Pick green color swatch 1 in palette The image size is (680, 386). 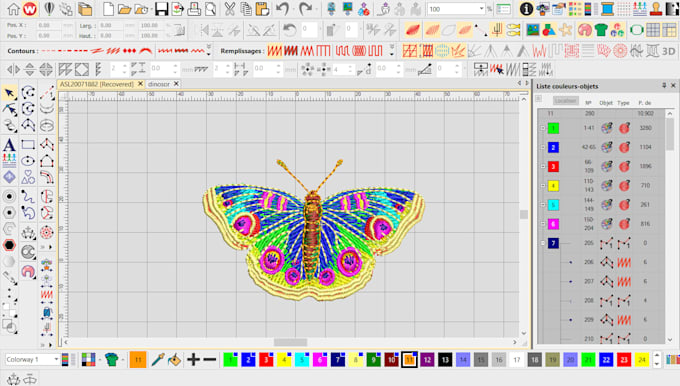[x=230, y=360]
